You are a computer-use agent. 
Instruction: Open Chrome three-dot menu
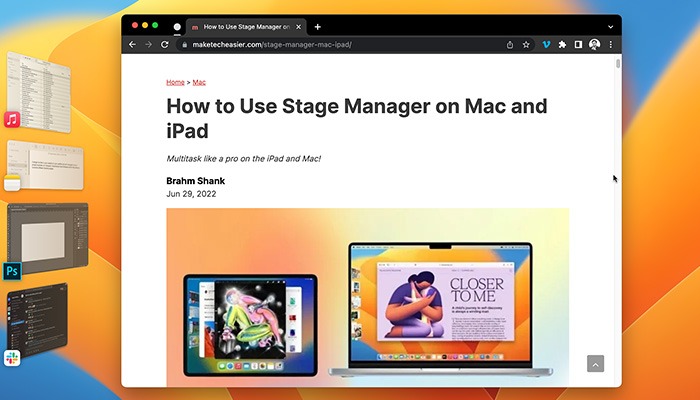click(611, 45)
